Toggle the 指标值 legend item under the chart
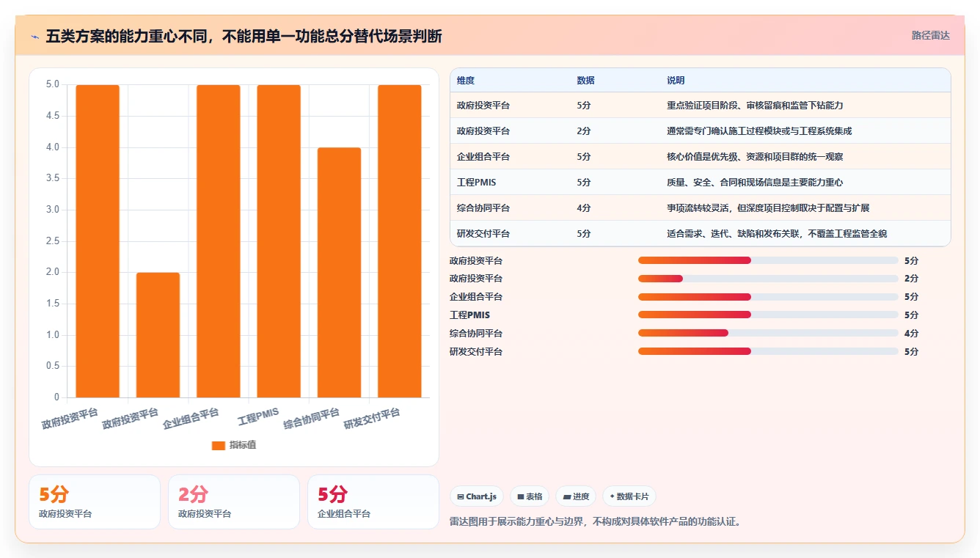980x558 pixels. point(234,445)
